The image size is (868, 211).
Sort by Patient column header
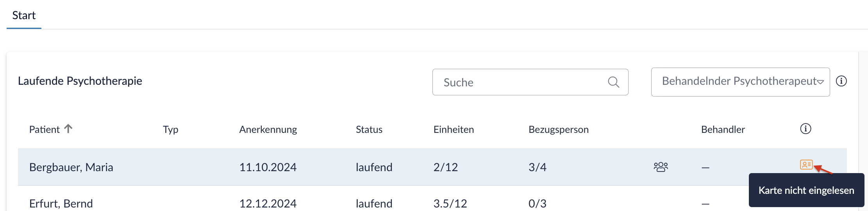[45, 130]
